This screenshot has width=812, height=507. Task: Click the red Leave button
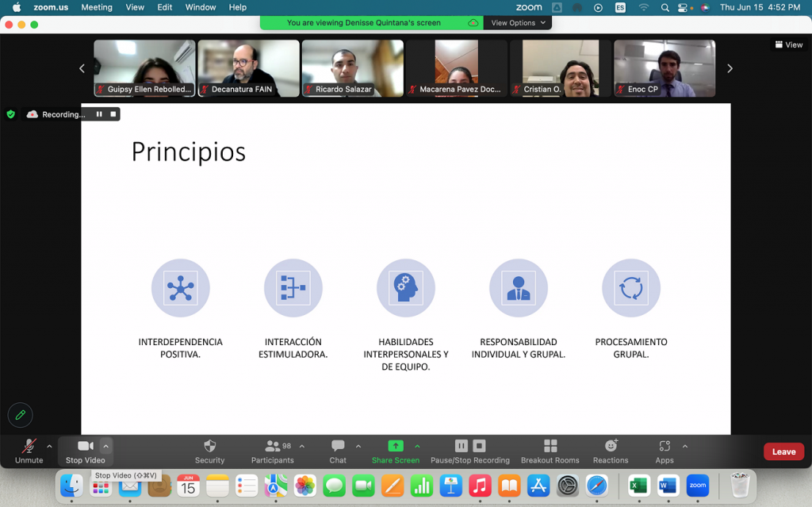click(783, 451)
